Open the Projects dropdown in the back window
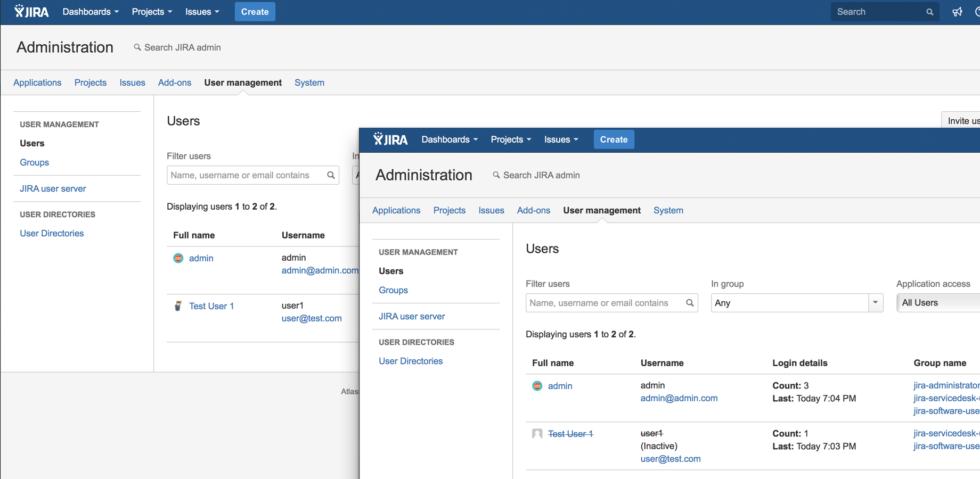 152,12
